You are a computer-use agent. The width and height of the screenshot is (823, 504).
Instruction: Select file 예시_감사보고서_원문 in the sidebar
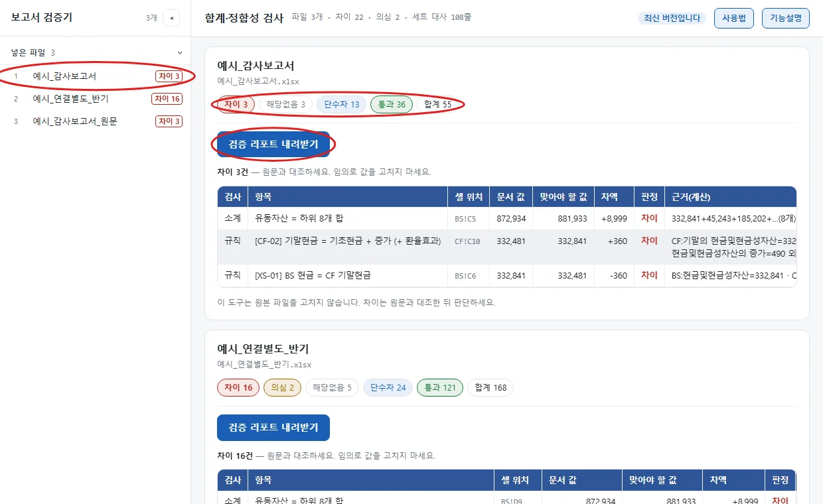(96, 121)
